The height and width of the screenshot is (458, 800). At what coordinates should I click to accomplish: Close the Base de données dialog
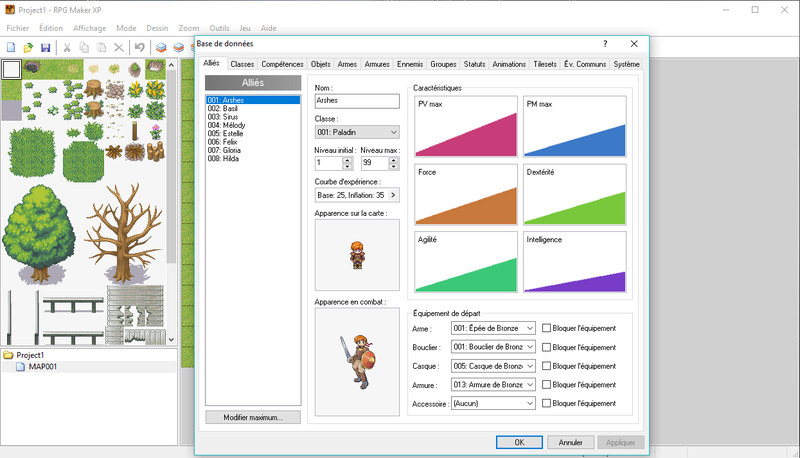point(634,44)
